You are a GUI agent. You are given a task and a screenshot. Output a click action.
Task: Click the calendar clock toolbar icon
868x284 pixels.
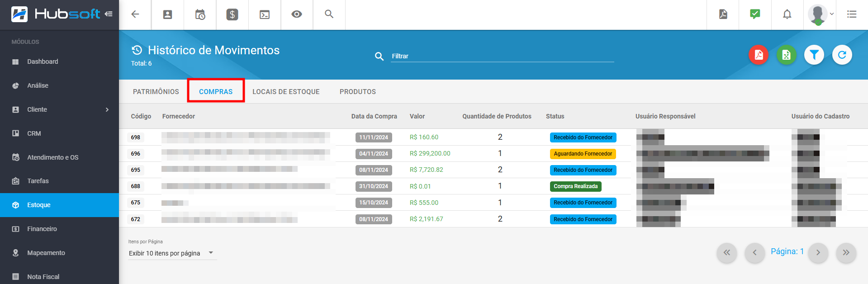(x=200, y=14)
